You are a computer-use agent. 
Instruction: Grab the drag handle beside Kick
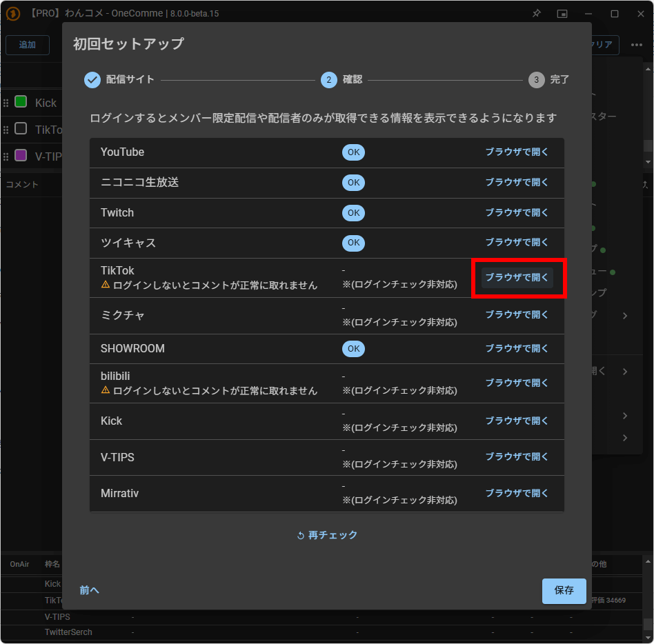[6, 103]
